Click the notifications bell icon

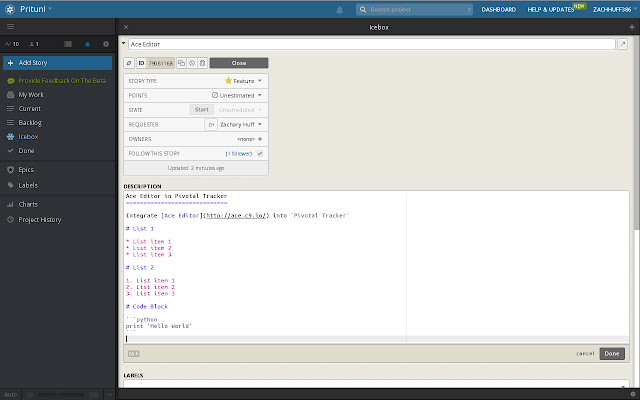340,9
